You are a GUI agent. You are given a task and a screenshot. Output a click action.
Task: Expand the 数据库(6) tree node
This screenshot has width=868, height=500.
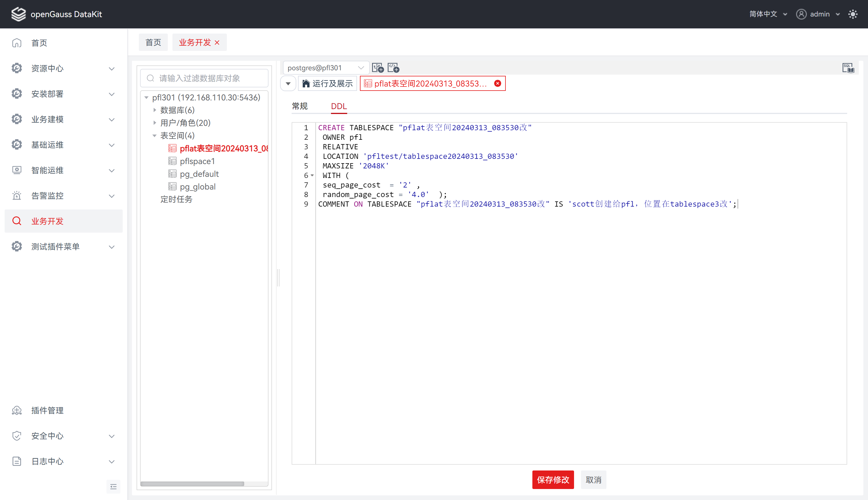[155, 110]
